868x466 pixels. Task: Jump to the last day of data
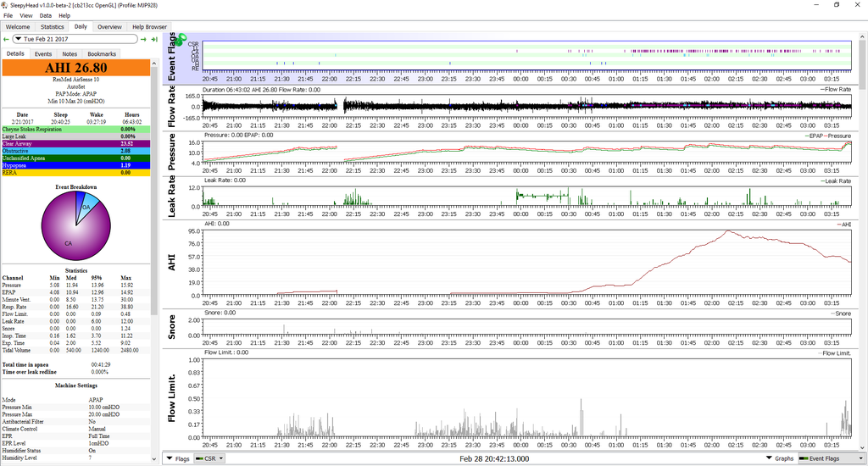[x=155, y=39]
